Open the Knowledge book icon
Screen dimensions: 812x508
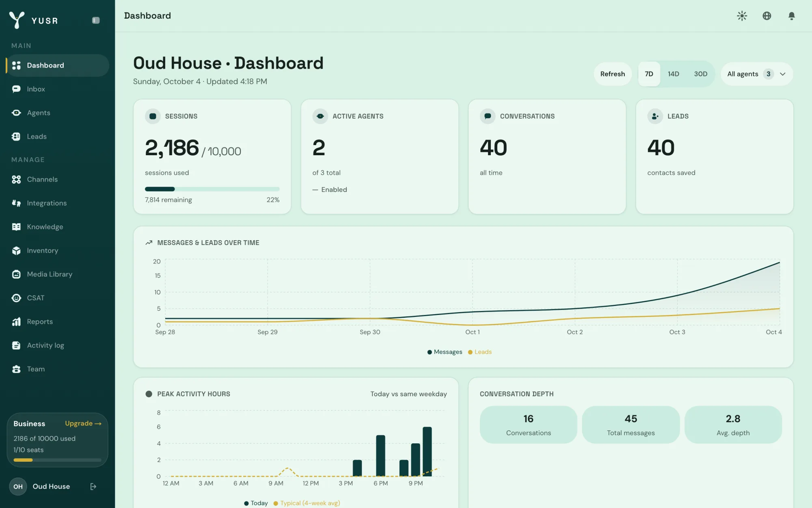coord(16,227)
